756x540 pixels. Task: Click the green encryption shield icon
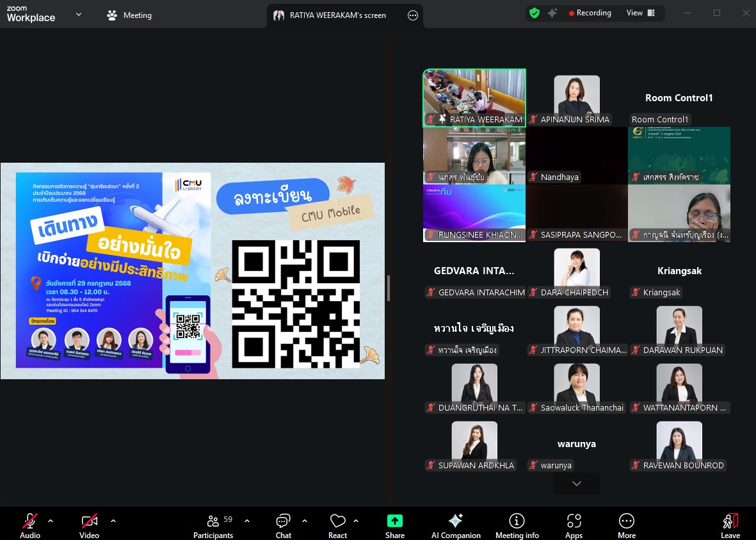click(x=535, y=13)
